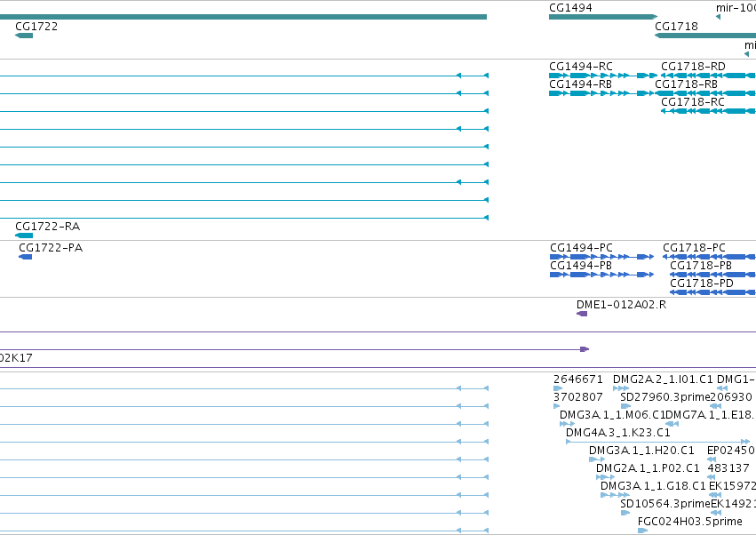Click the DMG2A.1_1.P02.C1 label
This screenshot has width=756, height=535.
pos(648,468)
